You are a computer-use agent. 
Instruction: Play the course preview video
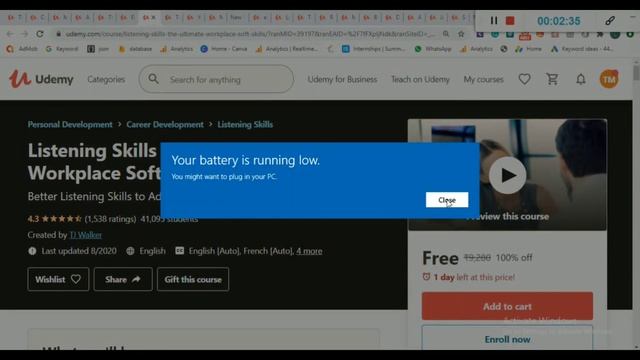(x=507, y=175)
